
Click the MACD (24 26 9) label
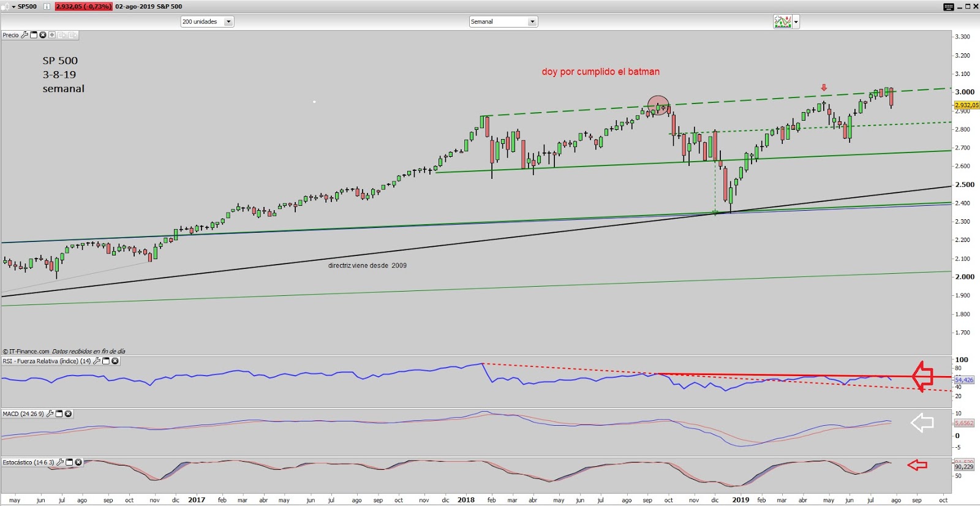[x=23, y=413]
